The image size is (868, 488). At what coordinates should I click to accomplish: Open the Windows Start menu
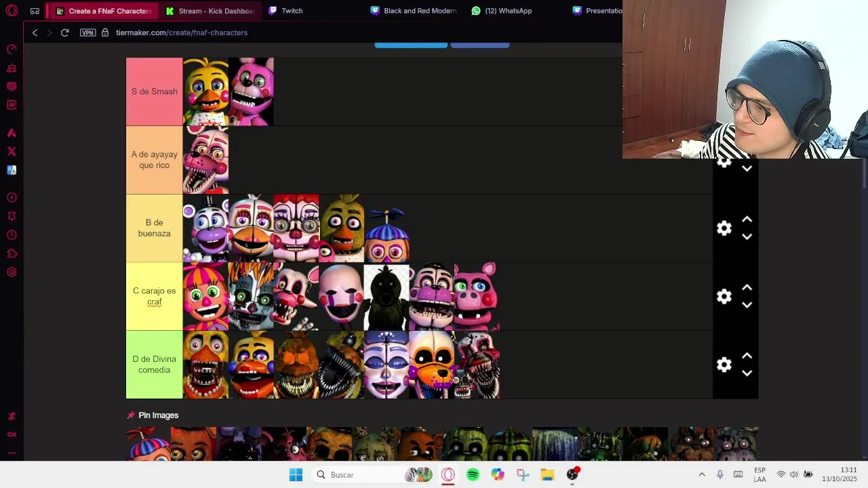(296, 475)
